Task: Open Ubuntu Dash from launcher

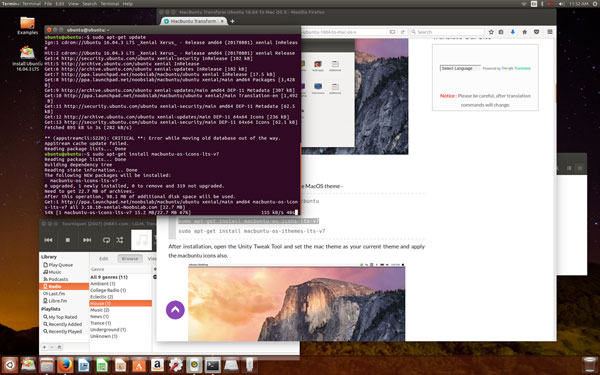Action: (x=9, y=365)
